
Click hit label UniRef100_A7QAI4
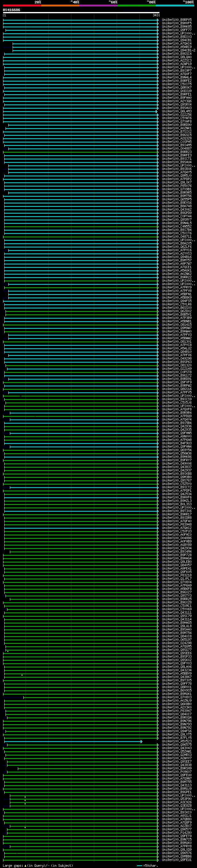(x=177, y=43)
